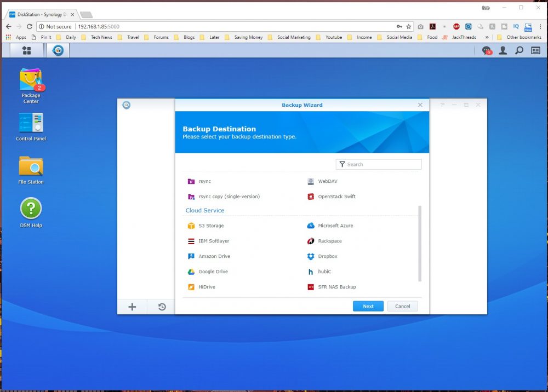The image size is (548, 392).
Task: Open the File Station desktop icon
Action: click(31, 170)
